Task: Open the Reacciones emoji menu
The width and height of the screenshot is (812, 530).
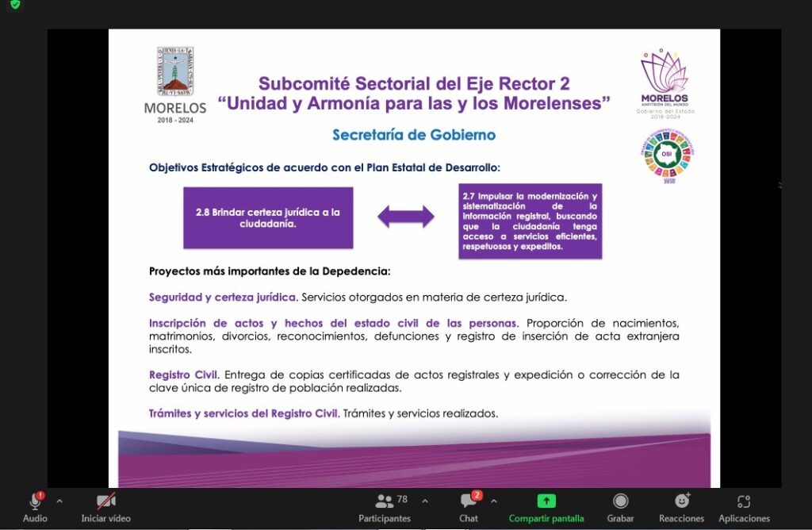Action: pos(681,501)
